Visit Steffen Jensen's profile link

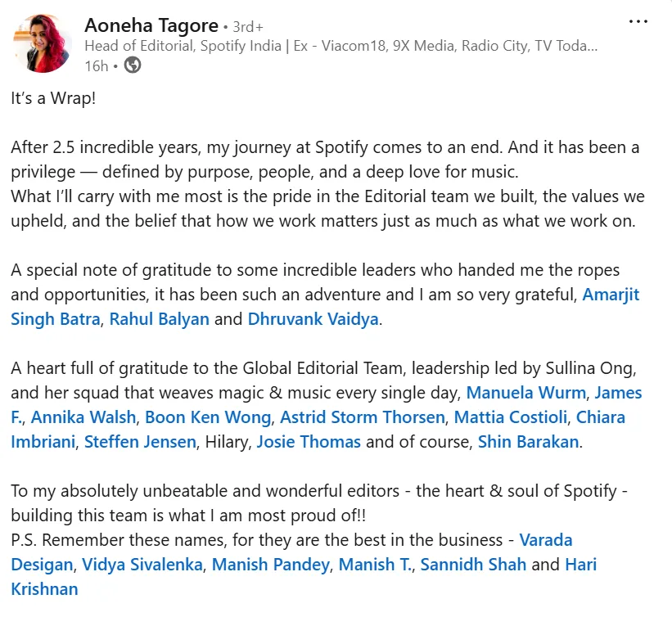click(x=140, y=442)
